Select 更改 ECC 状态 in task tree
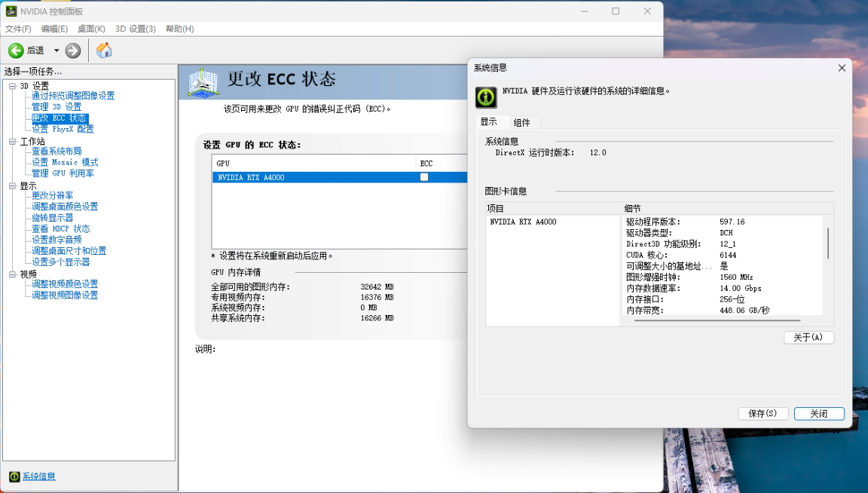Screen dimensions: 868x493 (x=60, y=118)
